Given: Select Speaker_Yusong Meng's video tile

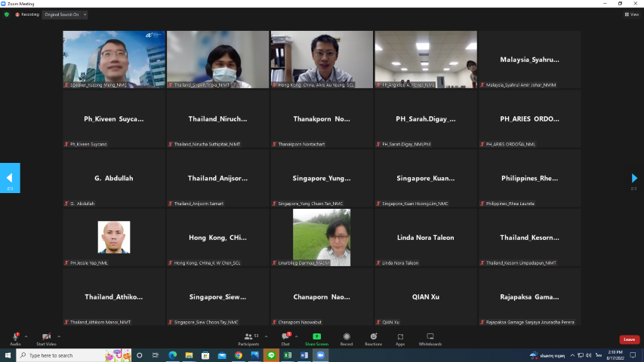Looking at the screenshot, I should (114, 59).
